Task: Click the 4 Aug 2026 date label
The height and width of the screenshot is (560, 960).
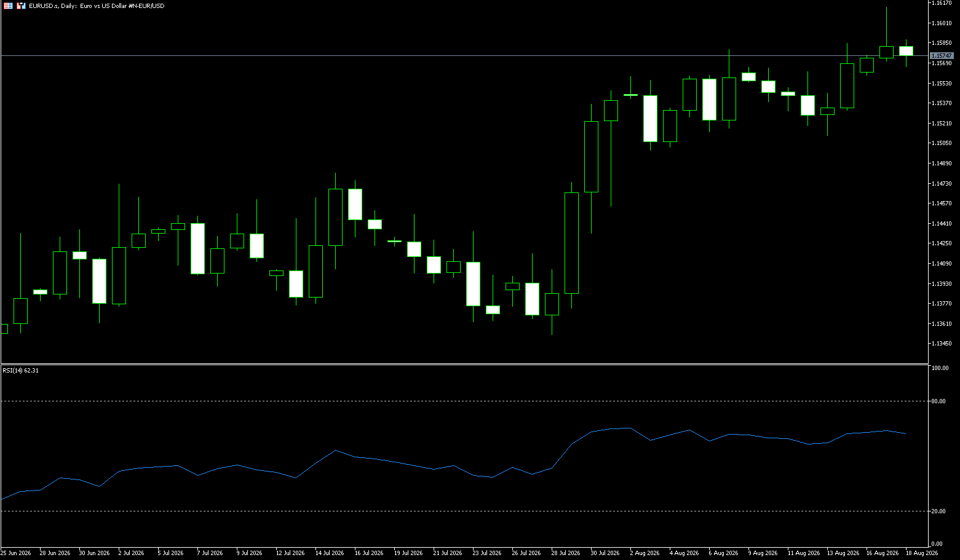Action: pyautogui.click(x=683, y=553)
